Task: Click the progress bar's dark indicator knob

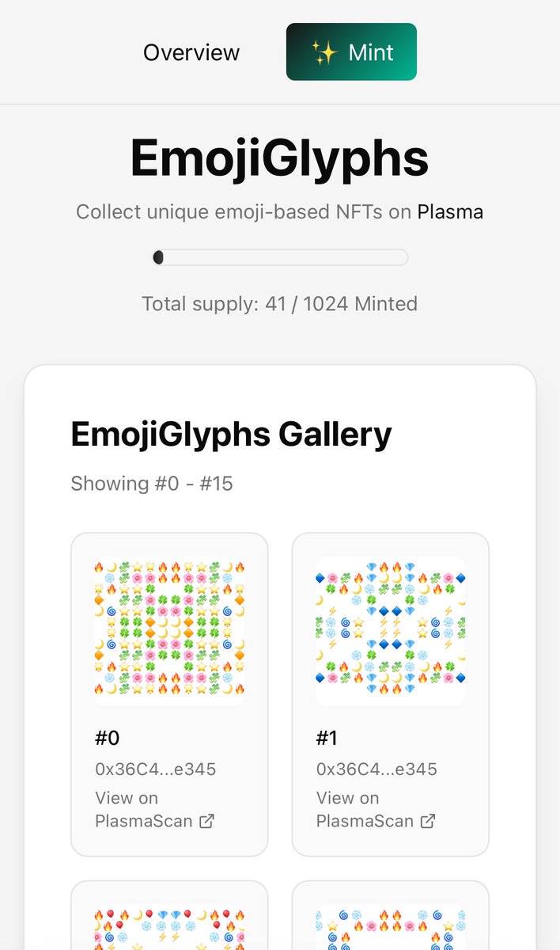Action: pyautogui.click(x=158, y=257)
